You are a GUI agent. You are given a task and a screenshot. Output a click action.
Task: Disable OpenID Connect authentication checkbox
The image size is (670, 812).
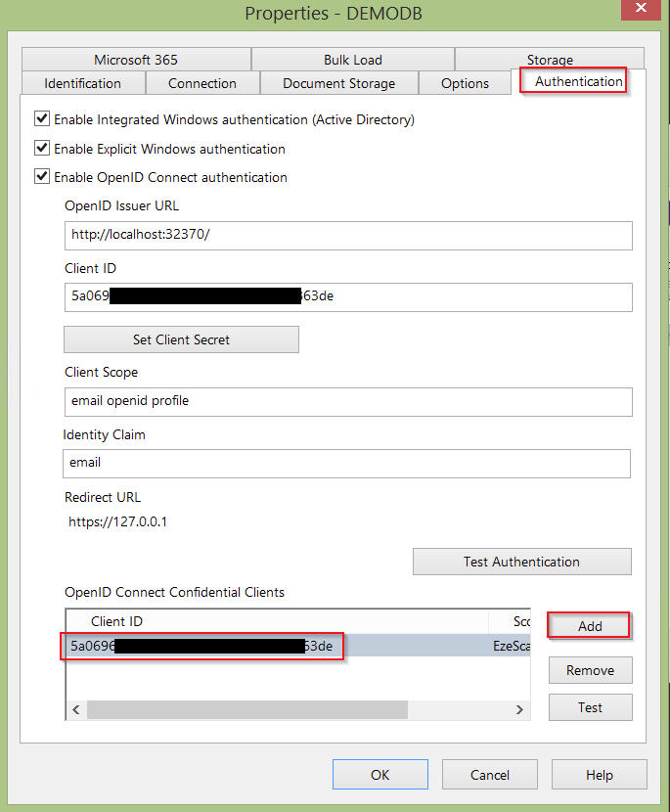point(42,177)
